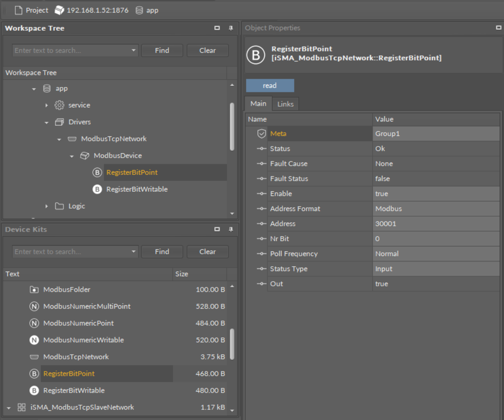The image size is (504, 420).
Task: Click the service gear icon
Action: coord(60,105)
